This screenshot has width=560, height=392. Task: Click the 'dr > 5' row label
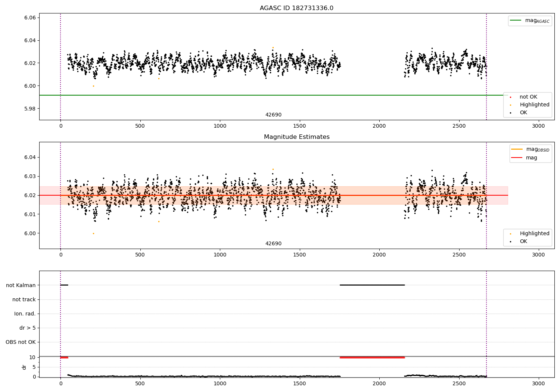(28, 328)
